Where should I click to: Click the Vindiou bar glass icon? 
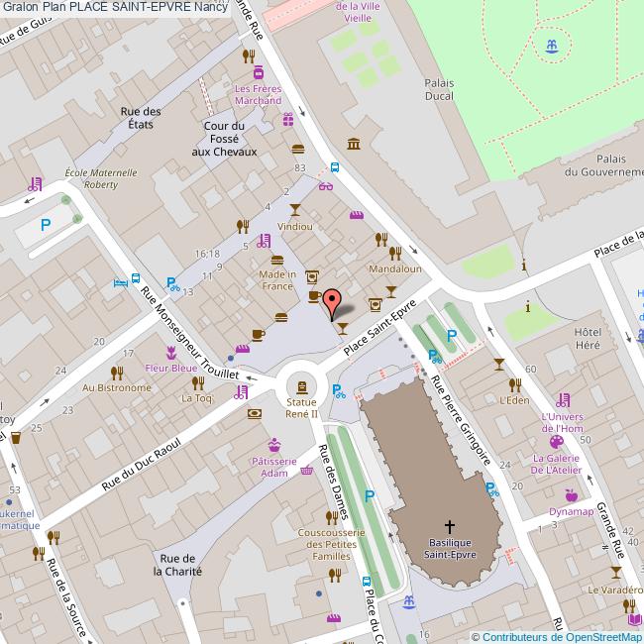coord(295,210)
